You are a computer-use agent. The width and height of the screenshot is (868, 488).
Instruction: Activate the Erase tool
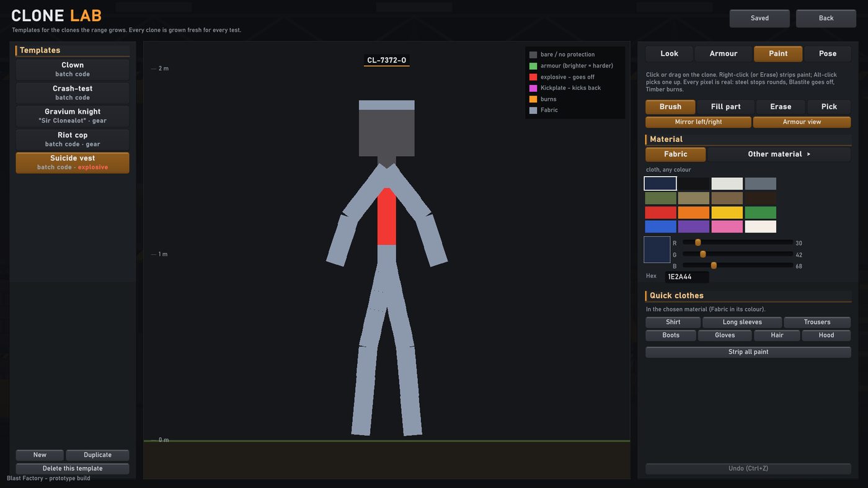pyautogui.click(x=781, y=107)
